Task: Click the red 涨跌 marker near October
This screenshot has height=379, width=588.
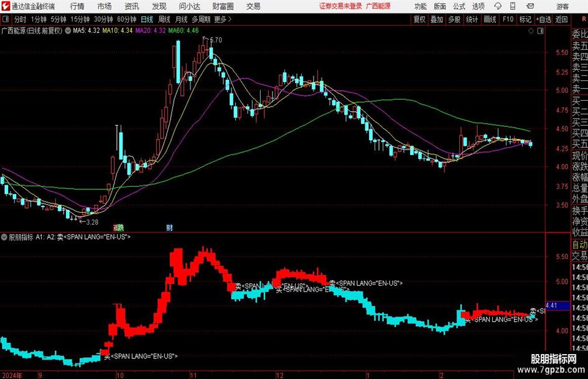Action: click(x=118, y=228)
